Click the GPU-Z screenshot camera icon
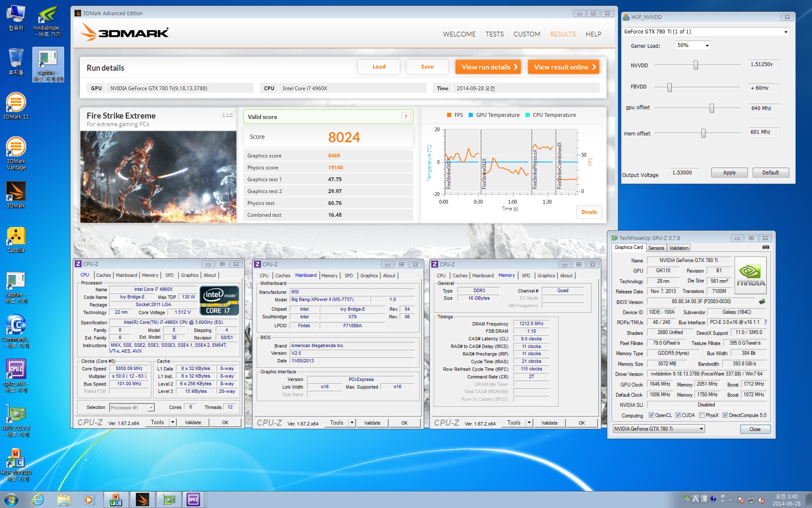The height and width of the screenshot is (508, 812). tap(765, 247)
